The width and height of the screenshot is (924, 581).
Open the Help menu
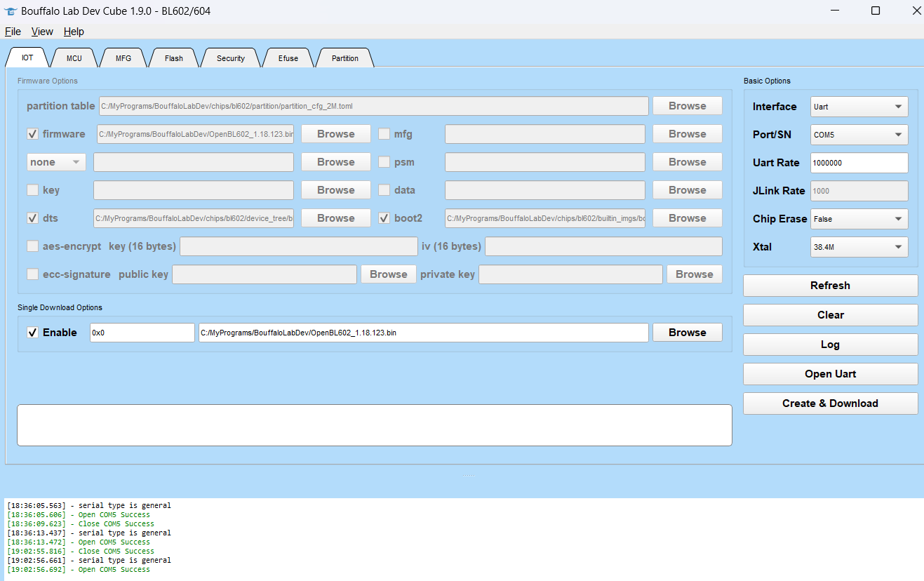click(x=74, y=32)
